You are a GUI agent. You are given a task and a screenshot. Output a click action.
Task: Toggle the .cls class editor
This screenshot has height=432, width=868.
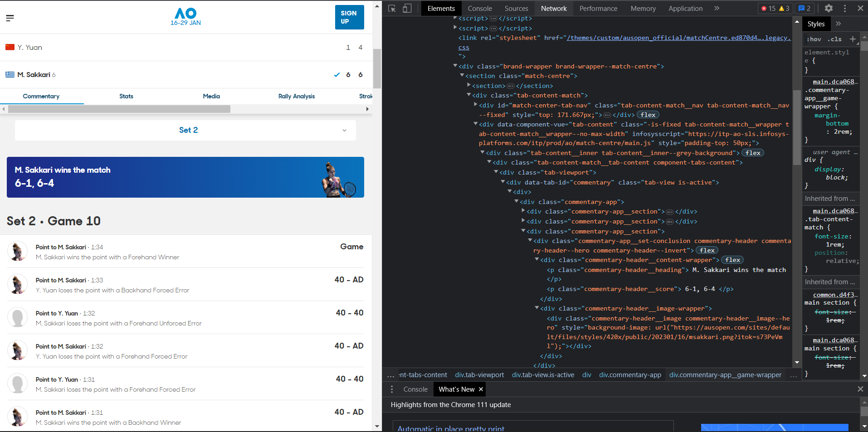tap(834, 39)
